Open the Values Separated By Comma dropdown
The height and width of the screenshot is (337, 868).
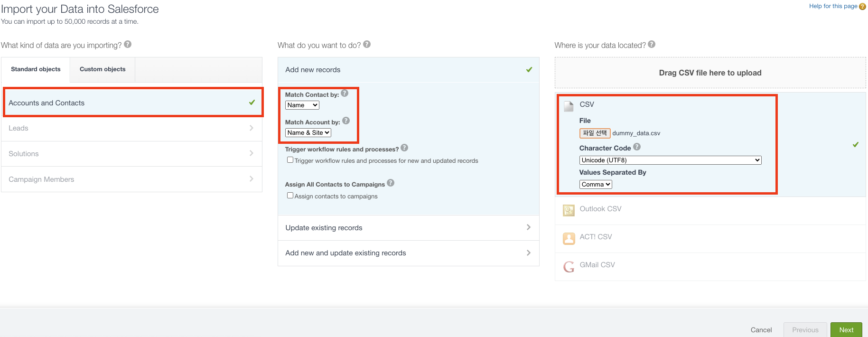(x=596, y=185)
